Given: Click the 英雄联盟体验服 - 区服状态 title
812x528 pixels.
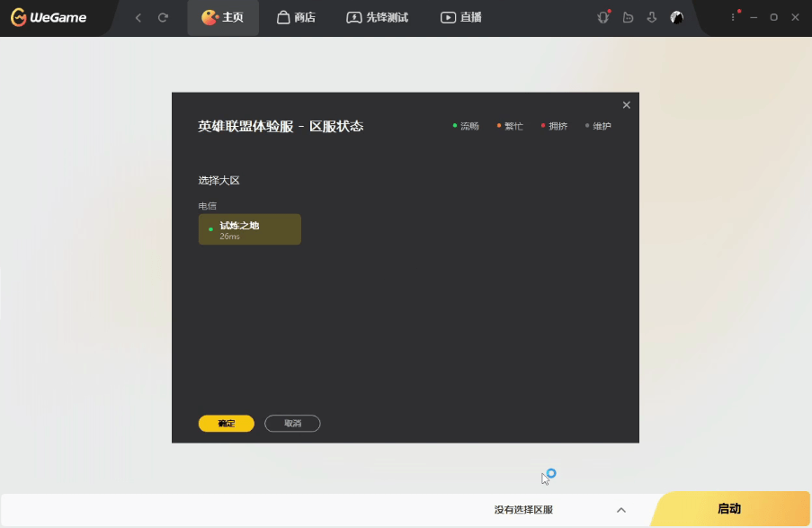Looking at the screenshot, I should coord(281,127).
